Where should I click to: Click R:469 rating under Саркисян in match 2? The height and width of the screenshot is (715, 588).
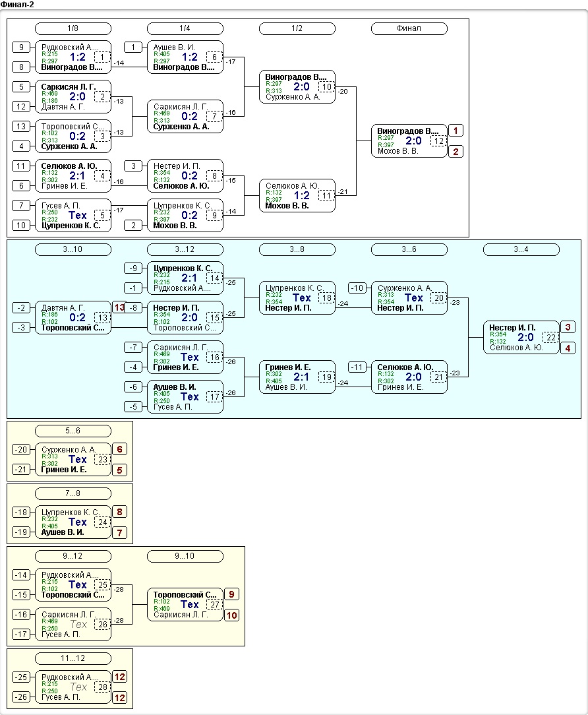click(x=49, y=94)
